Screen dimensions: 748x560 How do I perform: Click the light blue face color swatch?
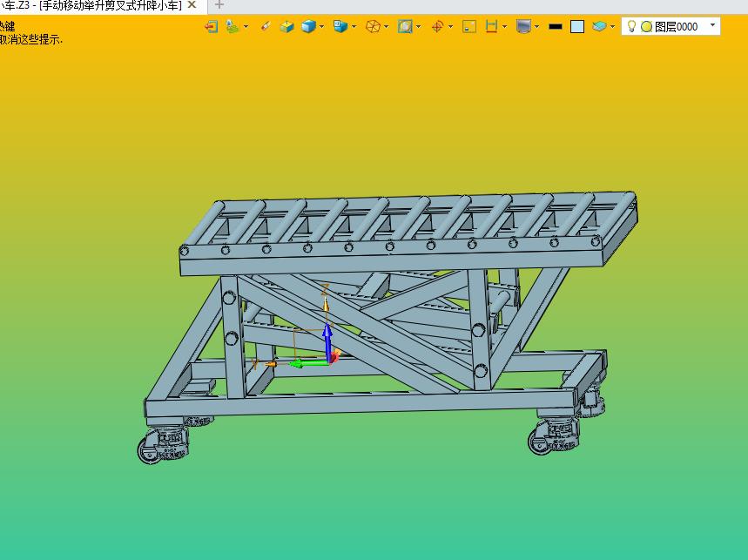(577, 27)
